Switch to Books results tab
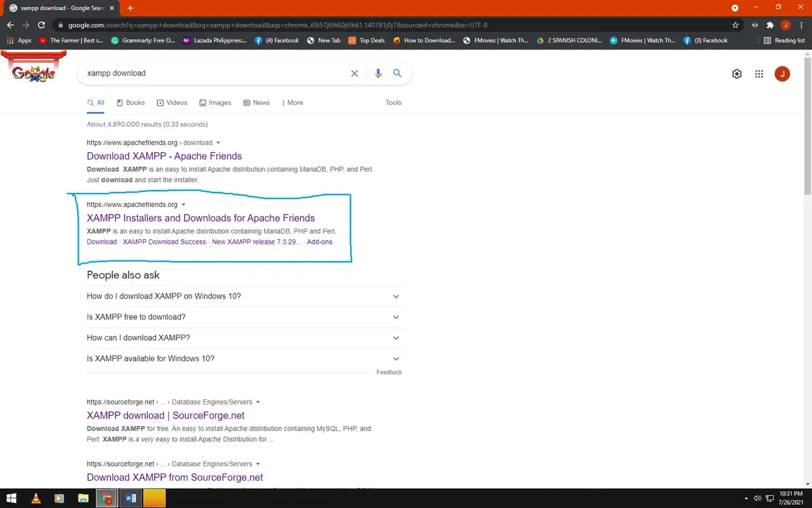 [131, 103]
